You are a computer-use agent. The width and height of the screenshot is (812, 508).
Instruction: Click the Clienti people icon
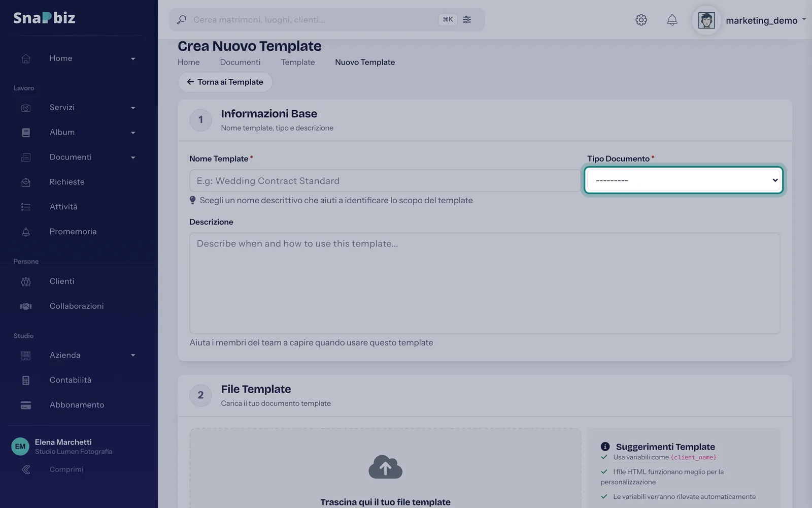[26, 281]
